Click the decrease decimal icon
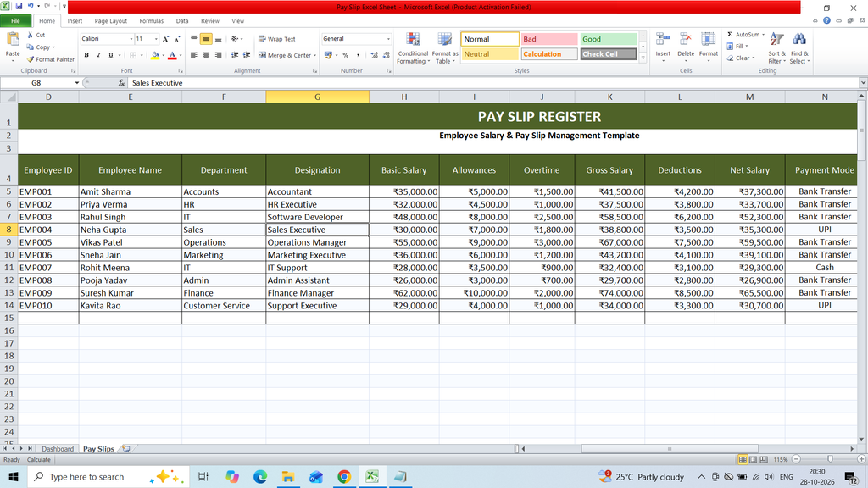 [386, 55]
